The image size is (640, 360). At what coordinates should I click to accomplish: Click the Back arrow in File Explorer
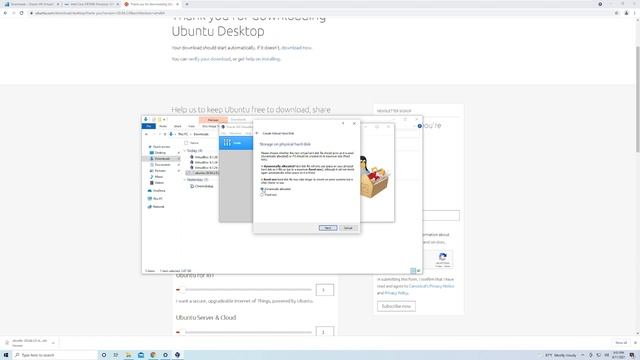pos(146,134)
